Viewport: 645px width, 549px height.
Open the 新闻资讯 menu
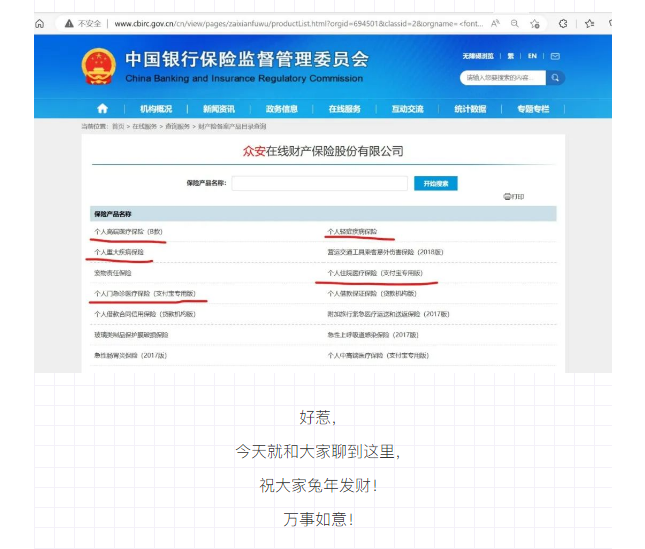[219, 109]
